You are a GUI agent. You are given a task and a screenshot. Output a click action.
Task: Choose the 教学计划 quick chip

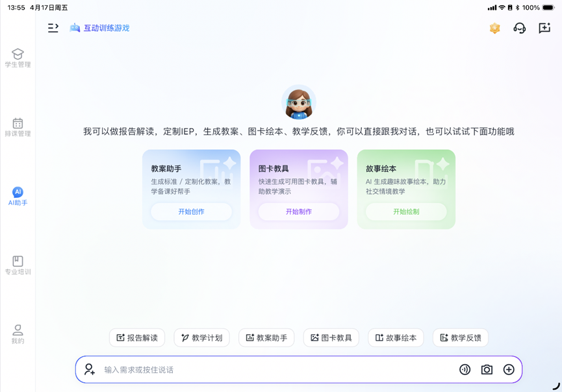[x=202, y=337]
